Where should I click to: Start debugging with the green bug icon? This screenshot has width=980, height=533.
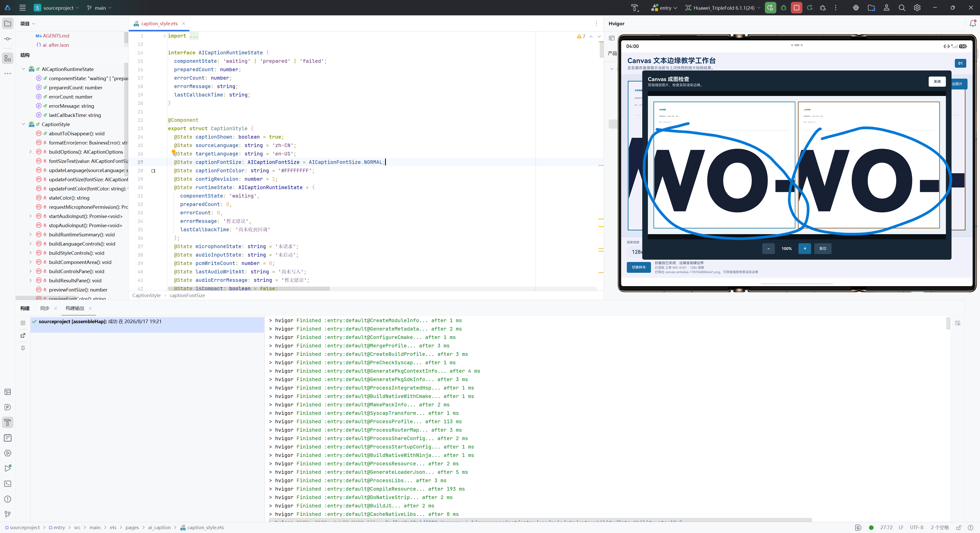[x=783, y=8]
